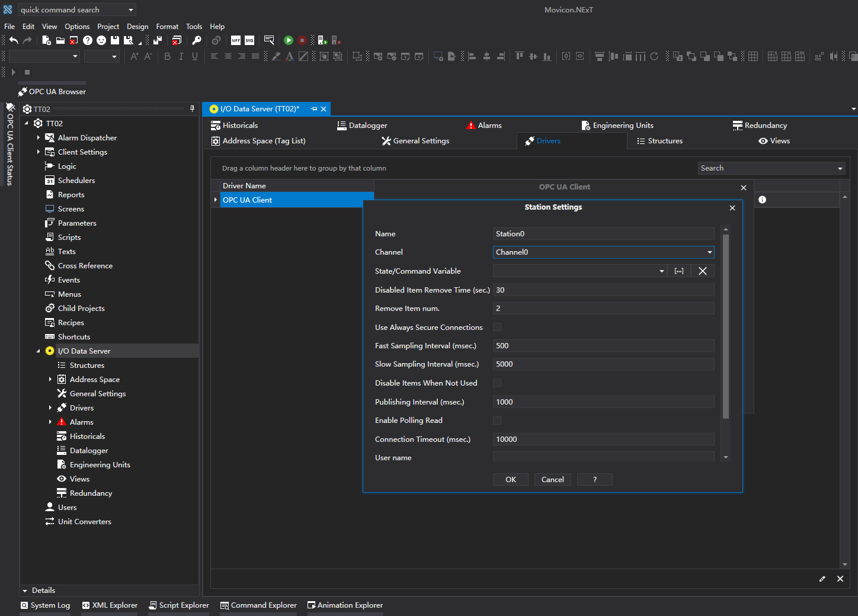Screen dimensions: 858x616
Task: Click the smiley face toolbar icon
Action: pos(101,40)
